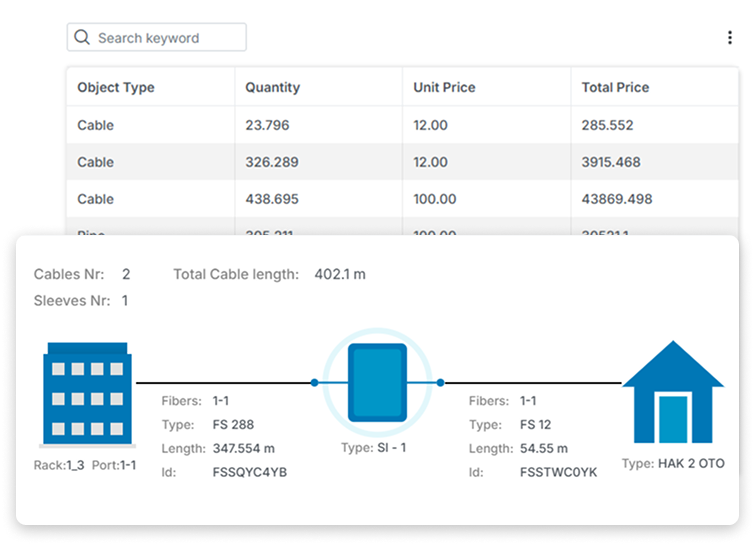The height and width of the screenshot is (545, 756).
Task: Select the blue house endpoint icon
Action: coord(673,393)
